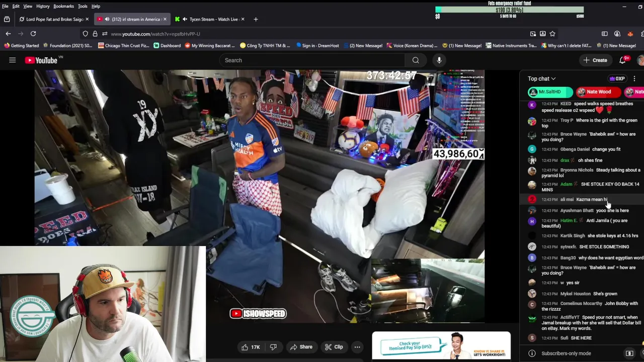Open the Edit menu

[x=16, y=6]
